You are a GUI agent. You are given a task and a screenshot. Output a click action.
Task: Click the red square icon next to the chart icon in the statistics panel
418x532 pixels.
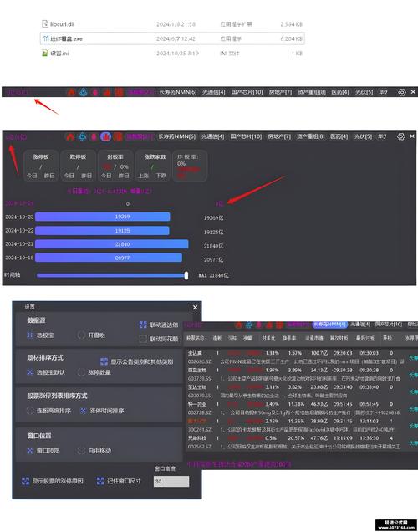[x=118, y=136]
